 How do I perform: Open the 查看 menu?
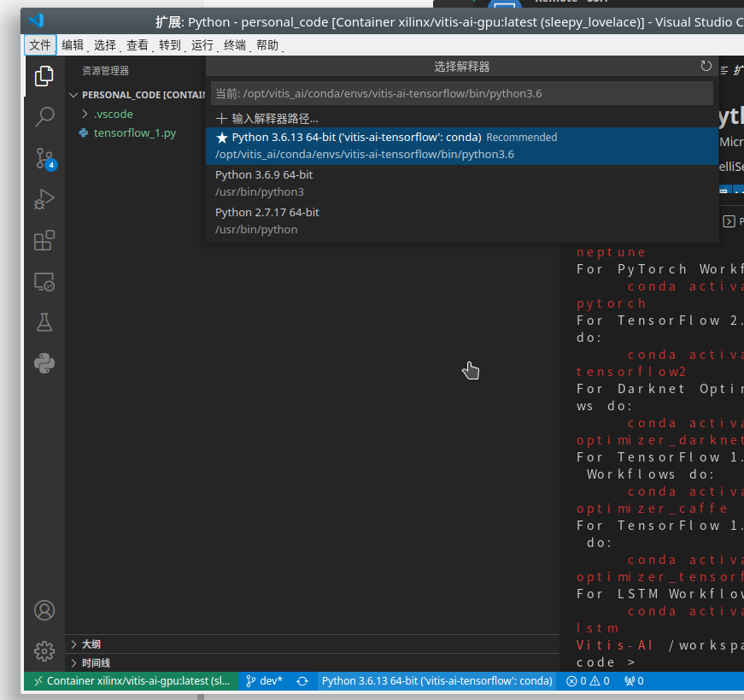(x=138, y=45)
